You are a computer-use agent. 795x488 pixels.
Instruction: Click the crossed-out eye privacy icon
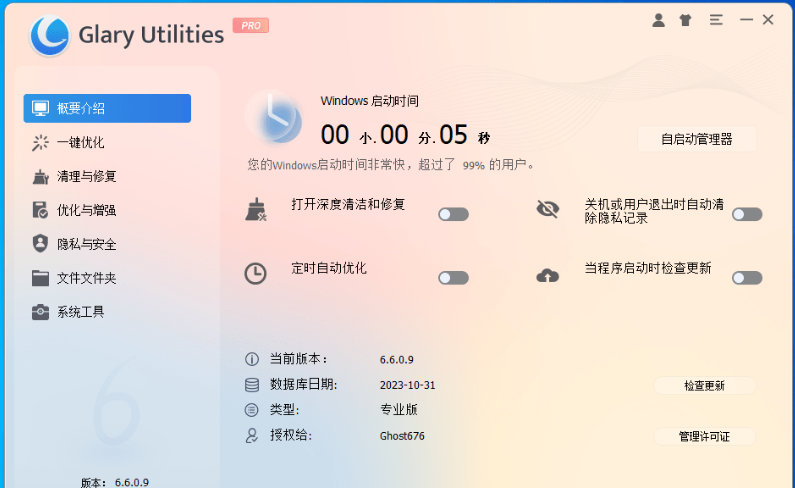[x=548, y=208]
